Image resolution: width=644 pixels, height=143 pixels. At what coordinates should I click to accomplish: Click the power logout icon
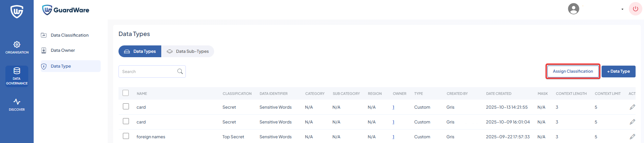635,9
